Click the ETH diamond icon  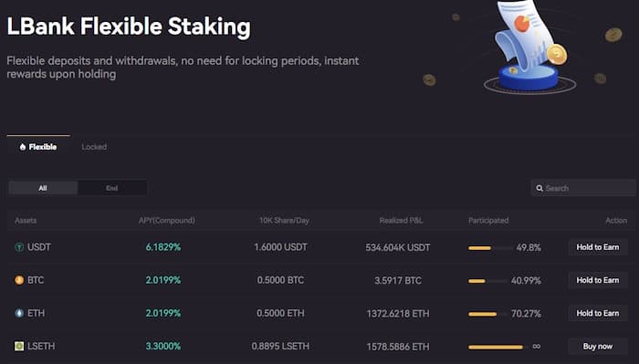pyautogui.click(x=19, y=313)
